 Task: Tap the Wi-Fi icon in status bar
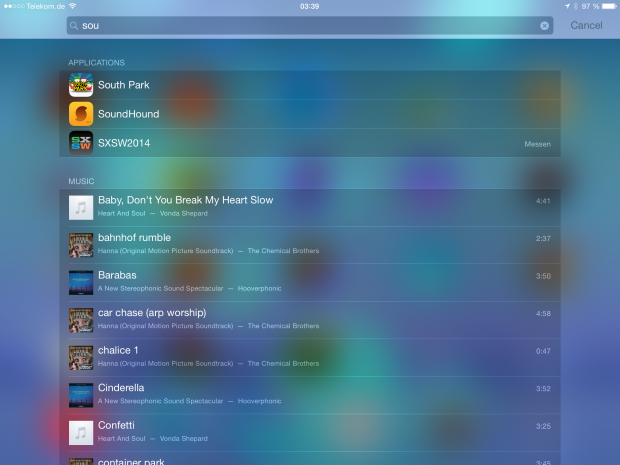72,6
